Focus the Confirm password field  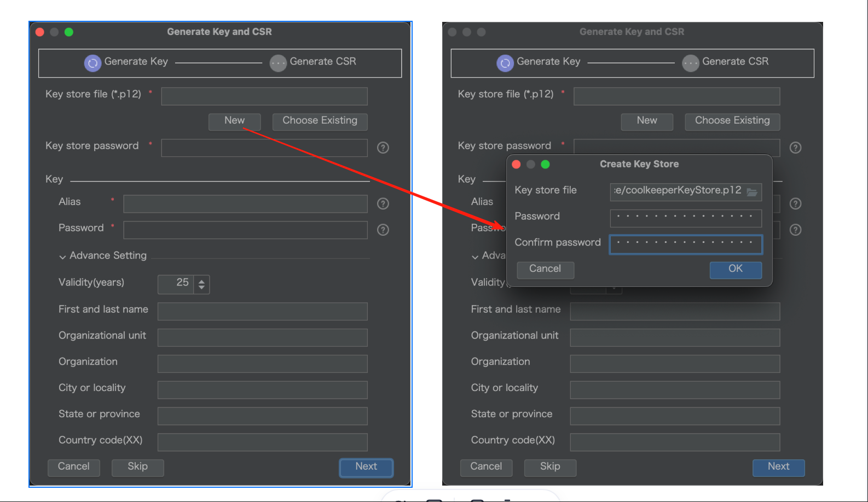[x=685, y=243]
